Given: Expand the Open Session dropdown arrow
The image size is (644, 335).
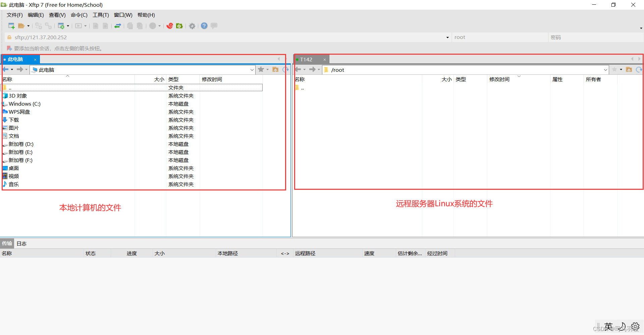Looking at the screenshot, I should point(29,26).
